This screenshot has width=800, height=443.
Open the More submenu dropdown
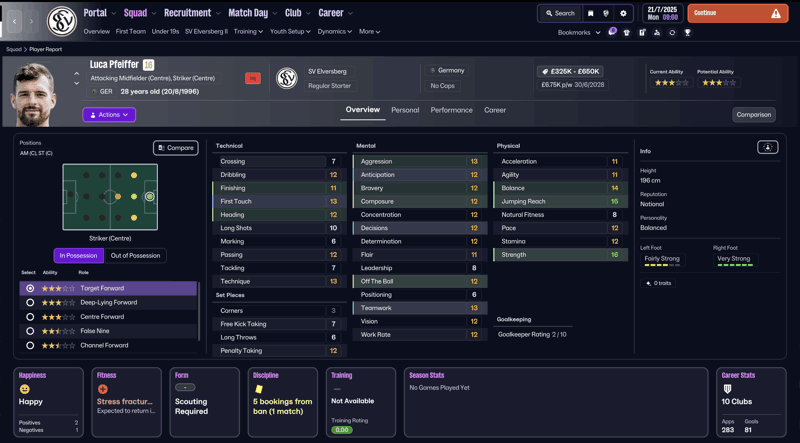coord(369,32)
